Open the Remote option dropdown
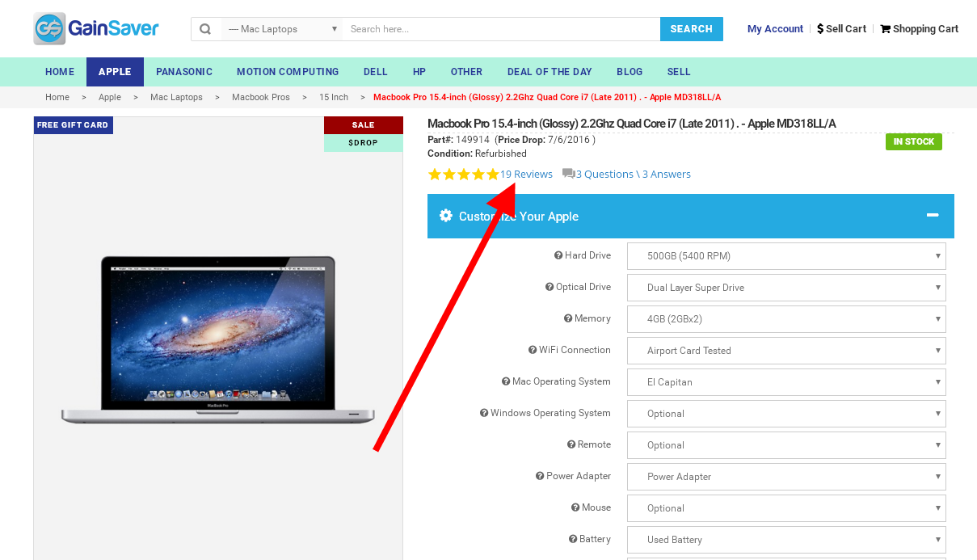This screenshot has height=560, width=977. [x=786, y=445]
